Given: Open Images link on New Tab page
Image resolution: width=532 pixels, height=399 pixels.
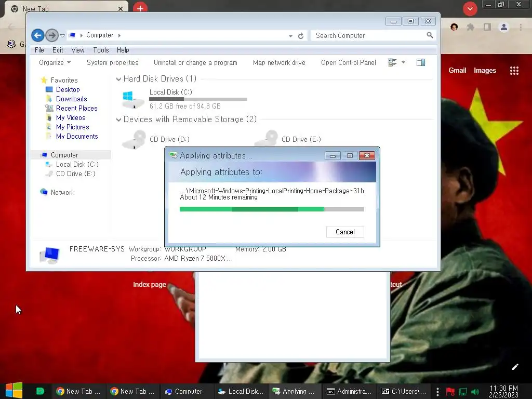Looking at the screenshot, I should [485, 70].
